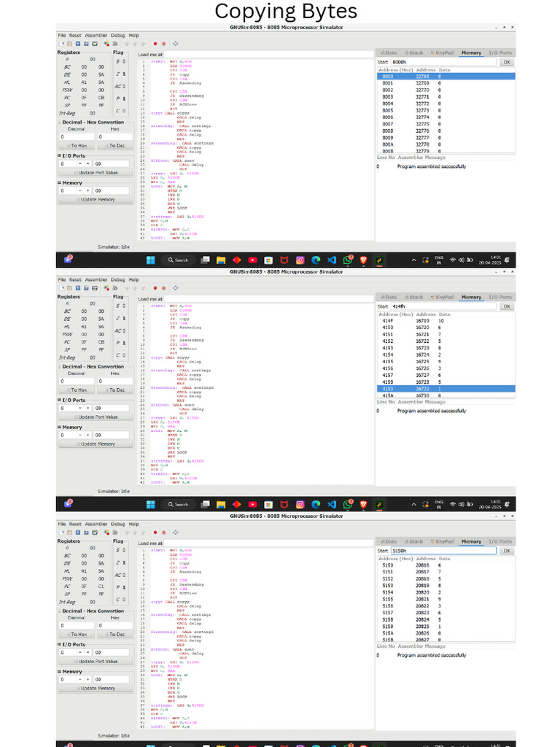Click blue Show Listing icon in 5150h window

tap(175, 533)
